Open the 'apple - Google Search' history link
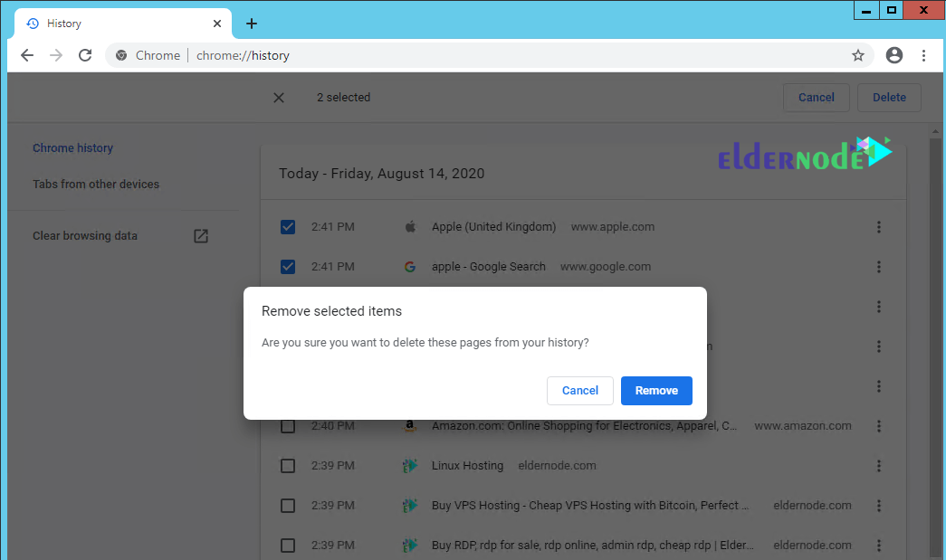Image resolution: width=946 pixels, height=560 pixels. 489,267
